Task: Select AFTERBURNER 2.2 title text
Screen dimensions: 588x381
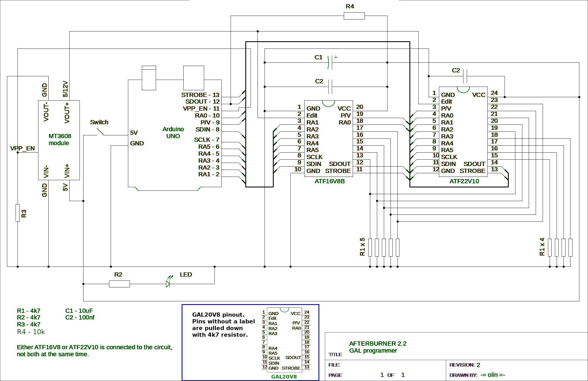Action: (377, 344)
